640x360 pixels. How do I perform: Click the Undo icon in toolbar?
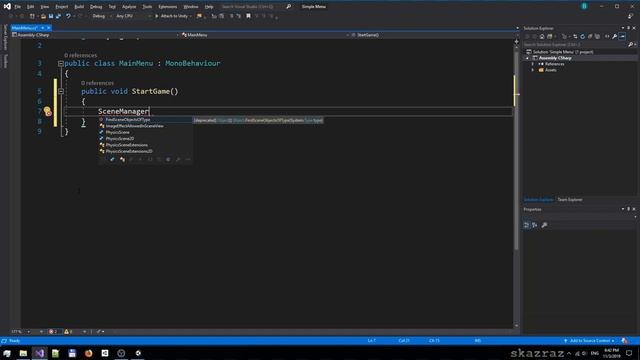click(68, 16)
